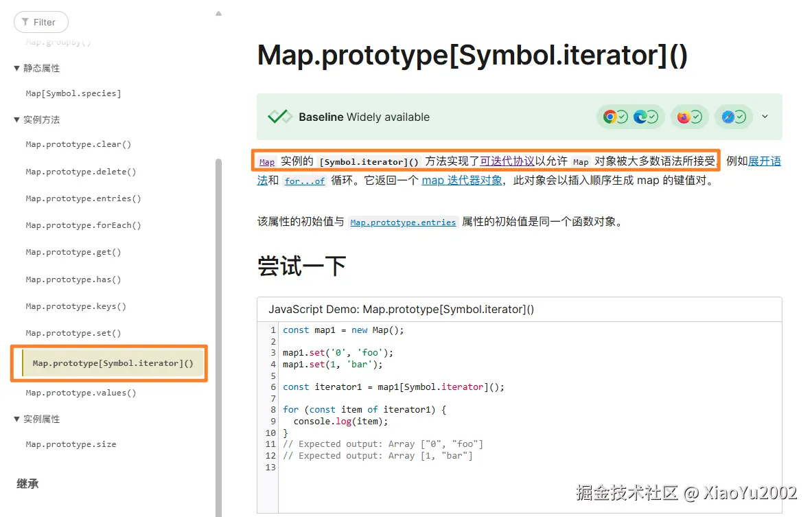This screenshot has height=517, width=812.
Task: Click the sidebar vertical scrollbar thumb
Action: [x=218, y=336]
